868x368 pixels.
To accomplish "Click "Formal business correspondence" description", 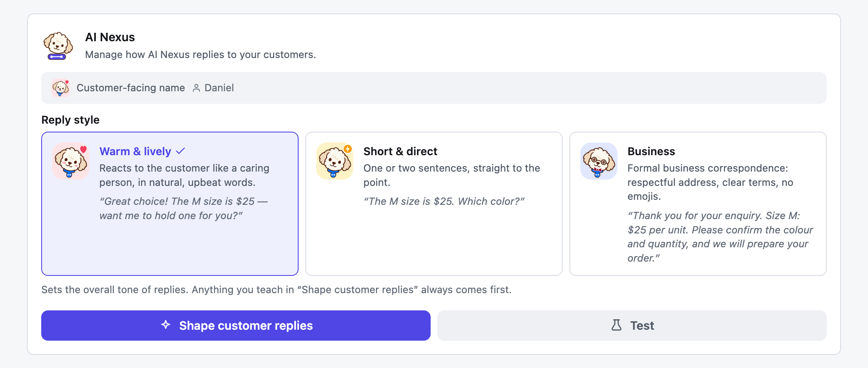I will click(710, 182).
